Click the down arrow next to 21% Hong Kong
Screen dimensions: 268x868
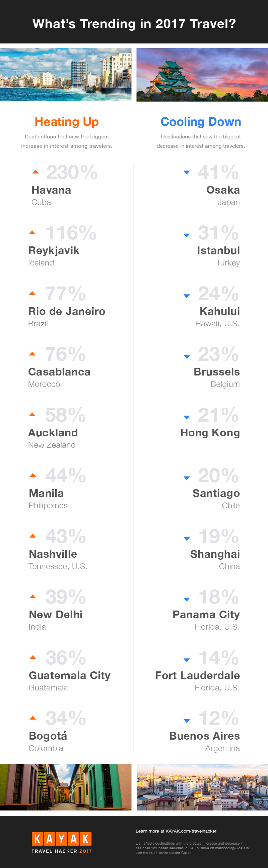tap(187, 418)
